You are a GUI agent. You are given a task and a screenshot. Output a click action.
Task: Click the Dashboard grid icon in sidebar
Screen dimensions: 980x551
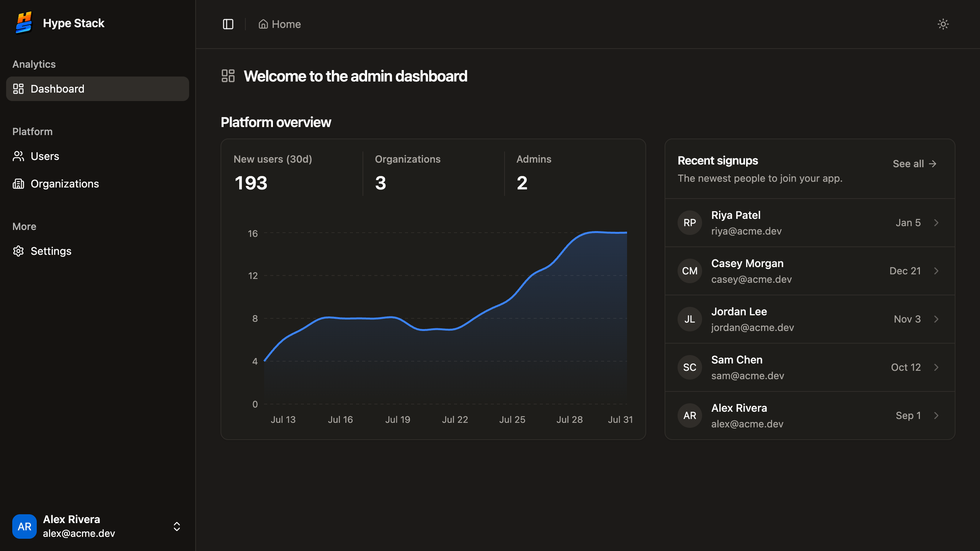[18, 89]
